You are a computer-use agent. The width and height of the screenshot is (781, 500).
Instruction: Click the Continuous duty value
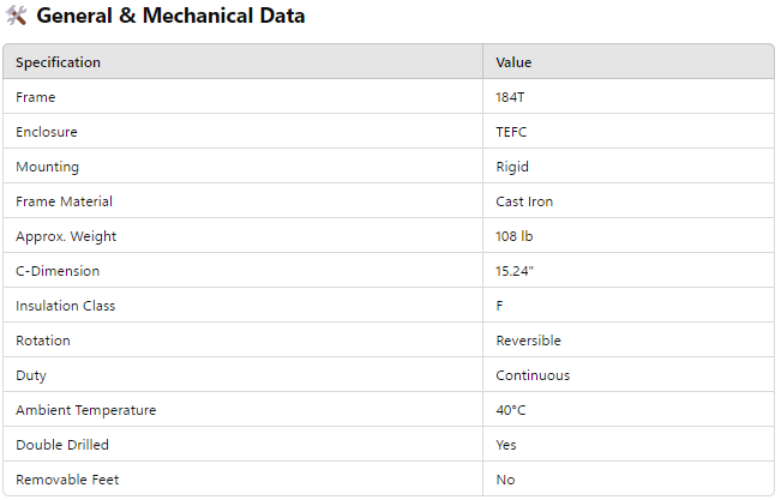(x=533, y=375)
